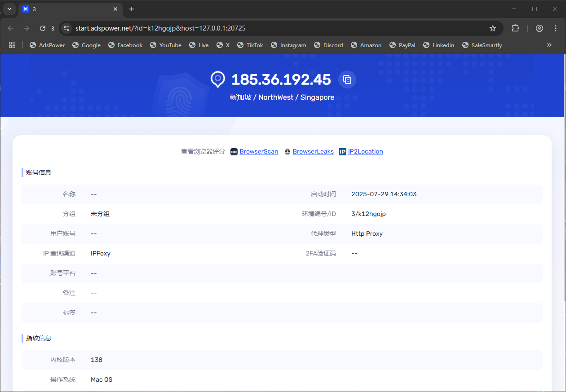Click the start time 2025-07-29 14:34:03
Screen dimensions: 566x392
tap(384, 194)
